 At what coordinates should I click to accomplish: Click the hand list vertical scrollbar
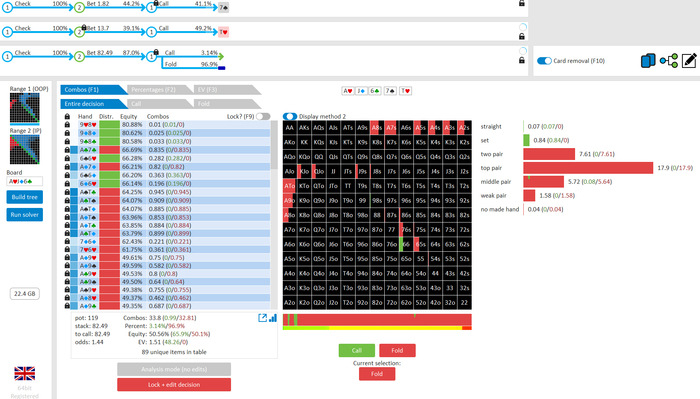click(x=274, y=145)
